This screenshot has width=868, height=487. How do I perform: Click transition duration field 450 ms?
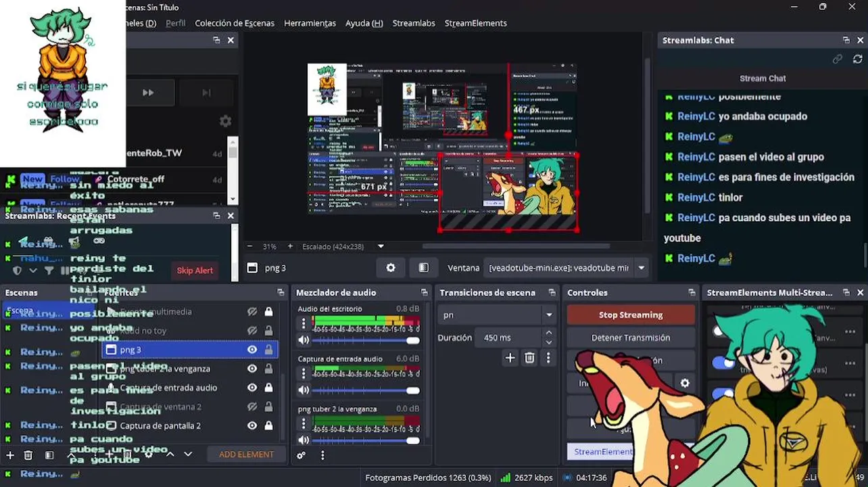click(x=509, y=338)
